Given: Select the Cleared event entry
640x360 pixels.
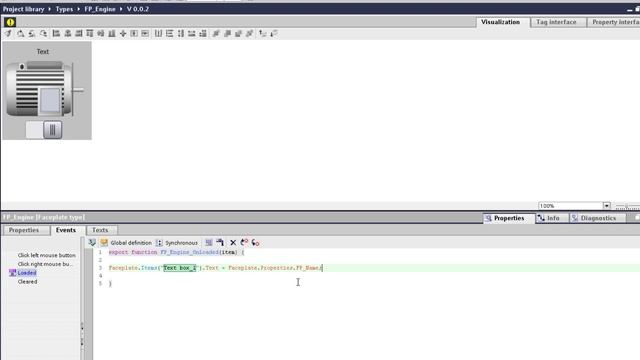Looking at the screenshot, I should [x=27, y=282].
